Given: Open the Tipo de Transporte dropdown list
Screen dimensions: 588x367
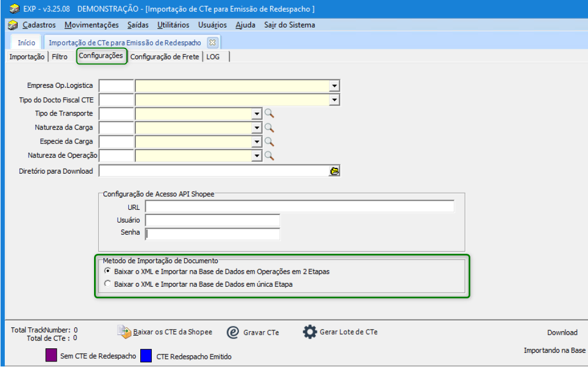Looking at the screenshot, I should [256, 114].
